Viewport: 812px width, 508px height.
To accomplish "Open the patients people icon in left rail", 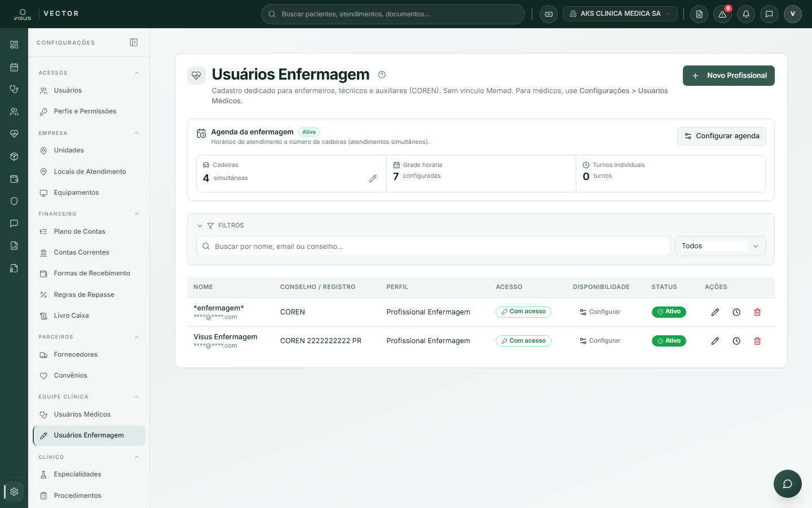I will 14,112.
